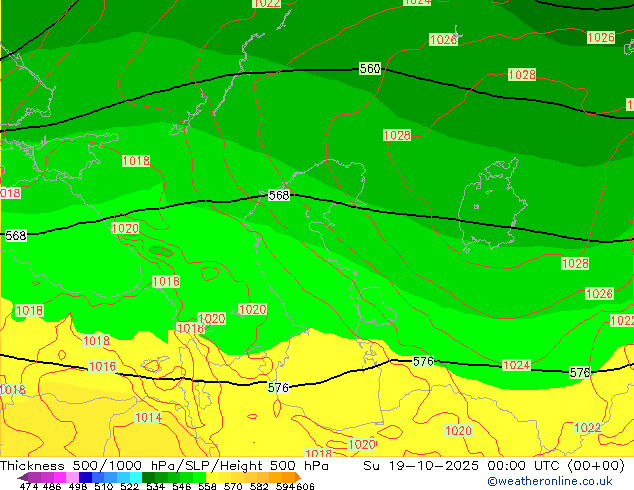Click the 560 height contour label
The width and height of the screenshot is (634, 490).
coord(370,69)
